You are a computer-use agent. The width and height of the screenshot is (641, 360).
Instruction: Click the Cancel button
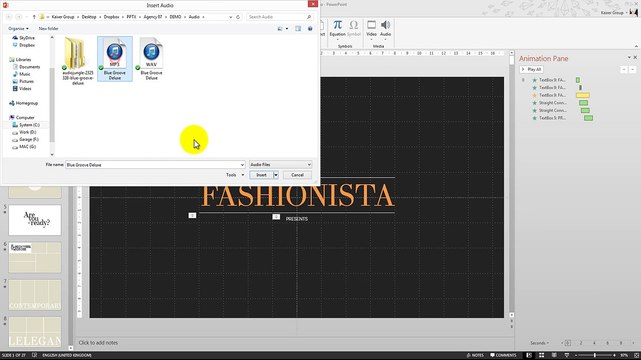(297, 175)
